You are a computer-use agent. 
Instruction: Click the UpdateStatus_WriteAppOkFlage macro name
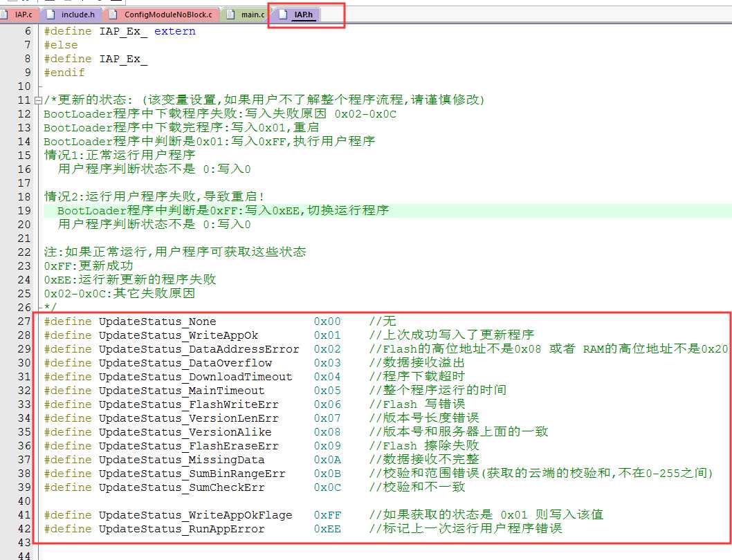coord(196,515)
